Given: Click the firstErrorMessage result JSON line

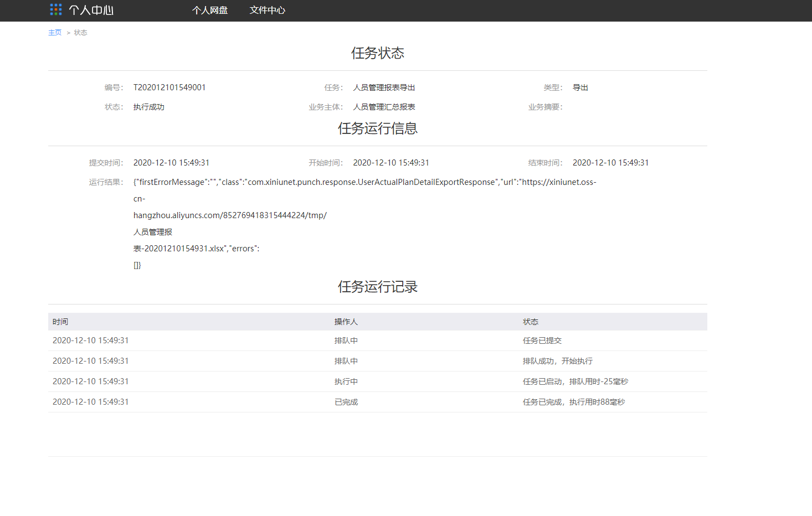Looking at the screenshot, I should click(365, 182).
